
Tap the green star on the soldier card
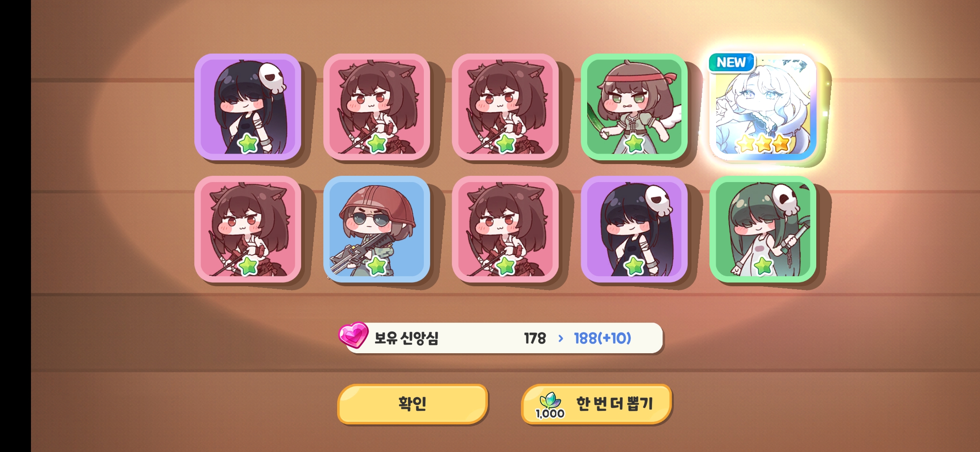(377, 266)
